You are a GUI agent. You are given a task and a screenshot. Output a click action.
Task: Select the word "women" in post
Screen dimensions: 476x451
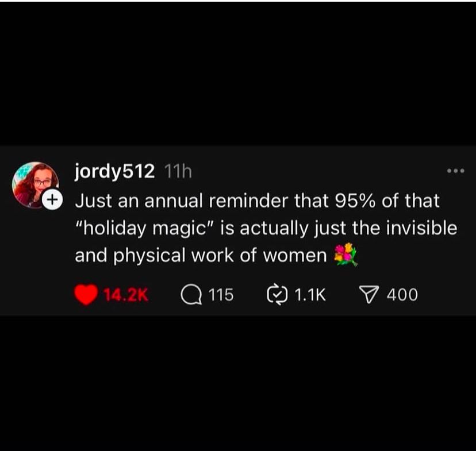point(295,256)
